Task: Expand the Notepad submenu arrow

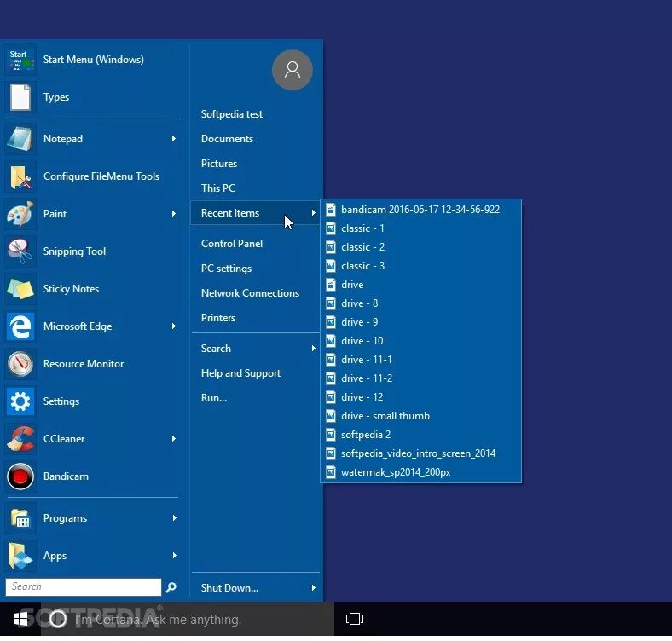Action: [x=174, y=138]
